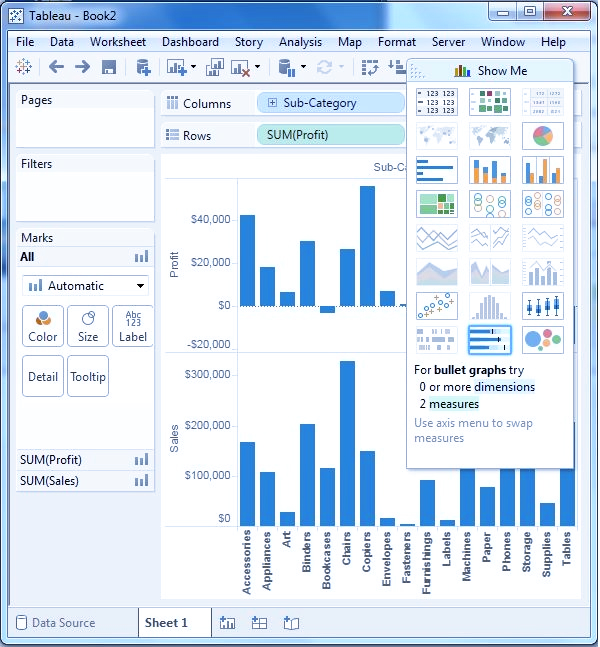The image size is (600, 647).
Task: Click the Size marks button
Action: click(88, 326)
